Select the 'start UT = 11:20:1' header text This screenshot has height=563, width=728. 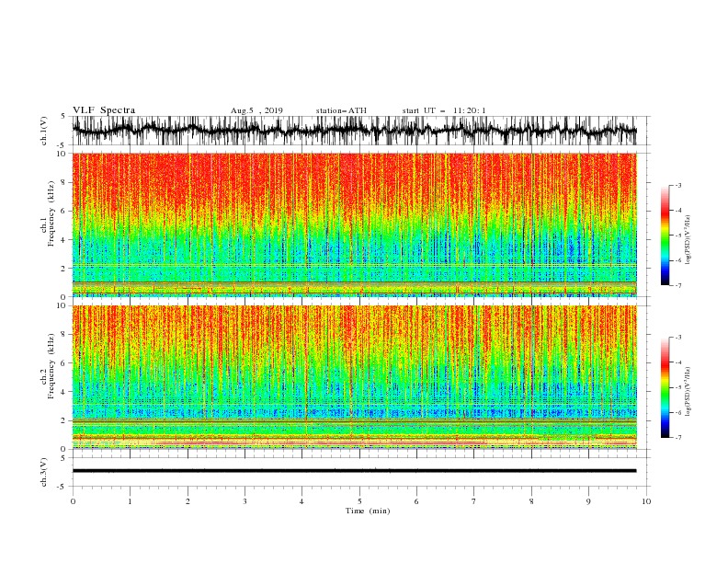pos(444,110)
